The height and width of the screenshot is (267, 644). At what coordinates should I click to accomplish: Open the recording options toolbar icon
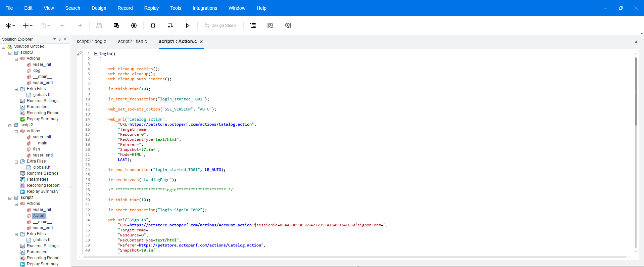click(x=116, y=26)
